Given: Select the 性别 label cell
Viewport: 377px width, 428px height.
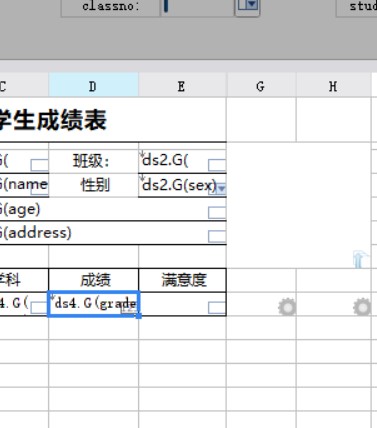Looking at the screenshot, I should coord(94,185).
